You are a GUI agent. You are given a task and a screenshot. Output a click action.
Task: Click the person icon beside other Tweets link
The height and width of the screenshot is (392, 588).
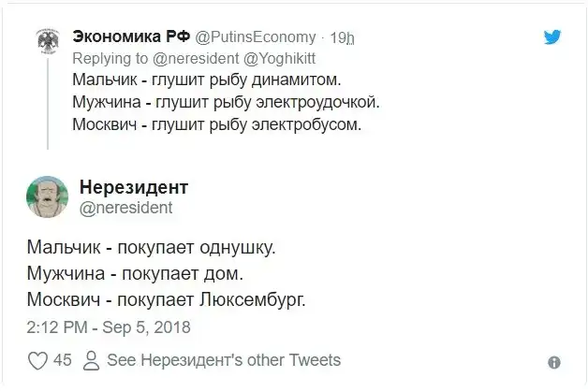click(x=92, y=360)
